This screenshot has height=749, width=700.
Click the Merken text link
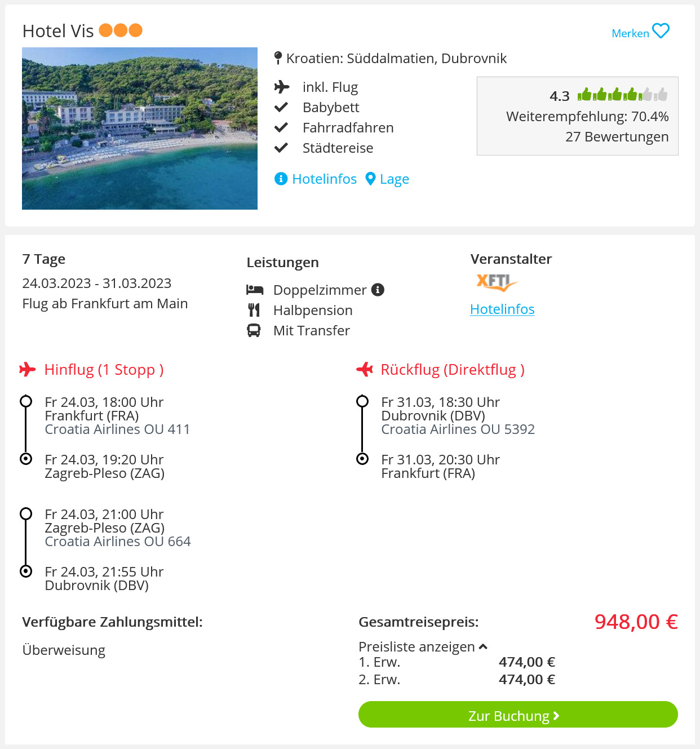coord(630,33)
